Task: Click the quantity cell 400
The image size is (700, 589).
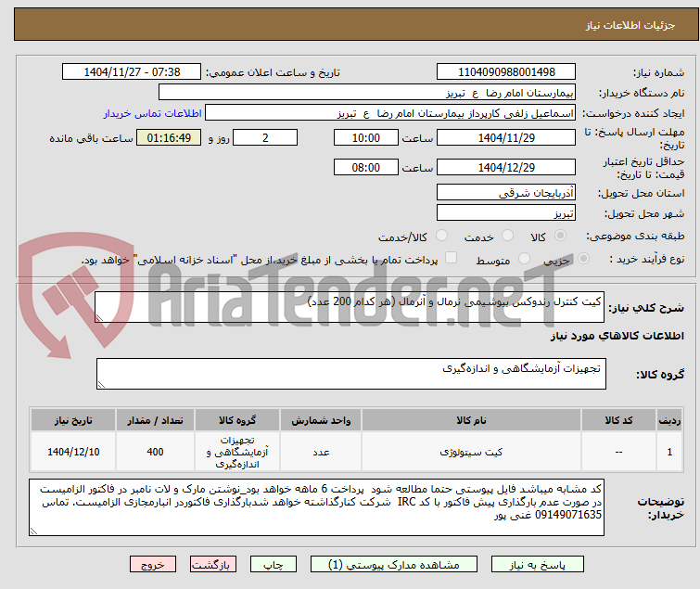Action: 155,452
